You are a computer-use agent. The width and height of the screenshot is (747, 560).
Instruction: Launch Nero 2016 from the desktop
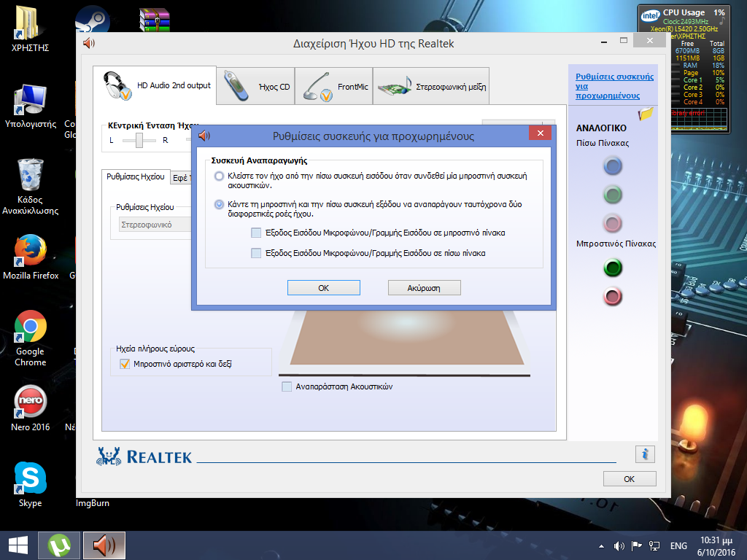(x=31, y=408)
